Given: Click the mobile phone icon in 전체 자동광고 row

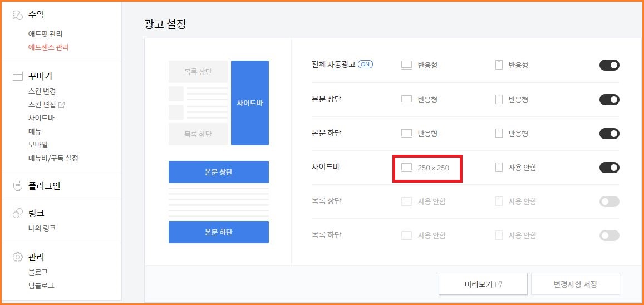Looking at the screenshot, I should point(499,65).
